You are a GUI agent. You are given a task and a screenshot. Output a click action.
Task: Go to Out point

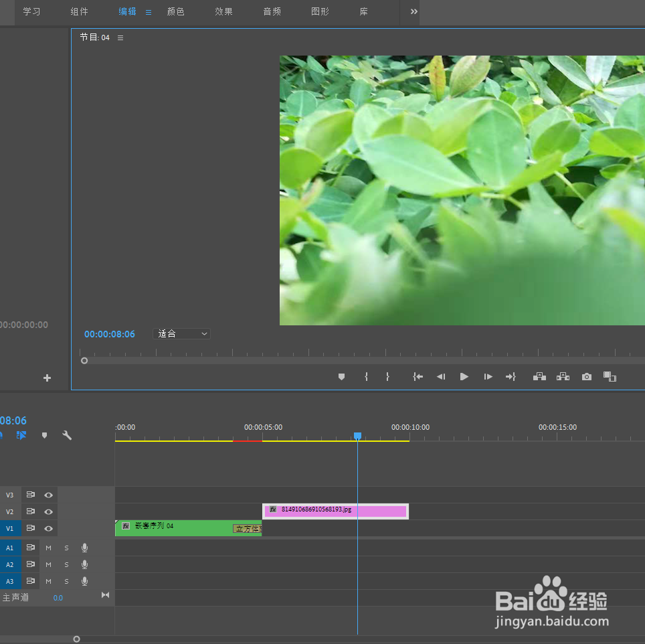coord(511,376)
